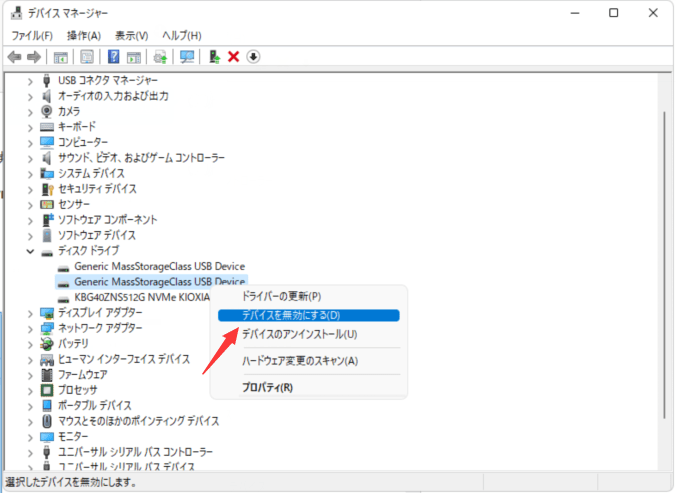Viewport: 676px width, 493px height.
Task: Select the カメラ tree item
Action: click(x=69, y=111)
